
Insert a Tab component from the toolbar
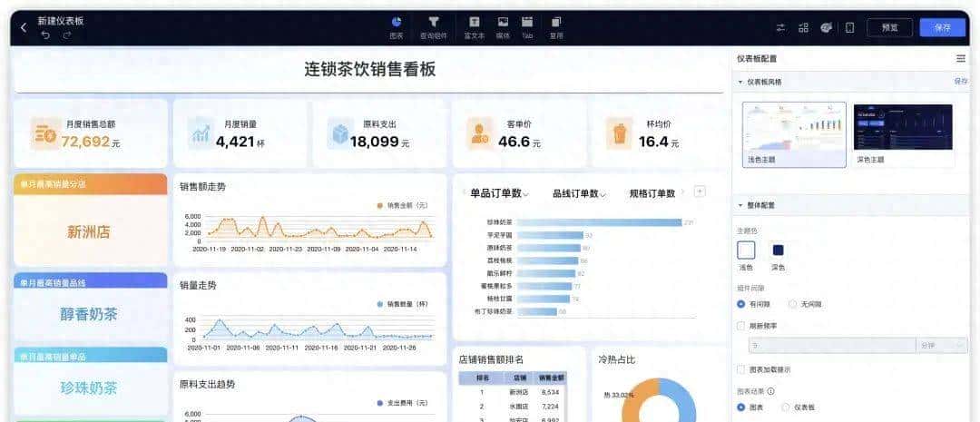coord(527,28)
